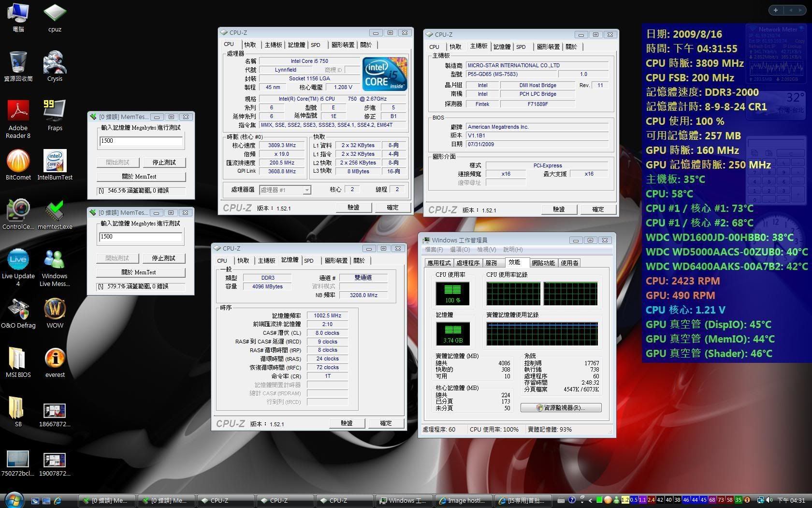Open the ControlCenter desktop icon
Screen dimensions: 812x508
[18, 214]
